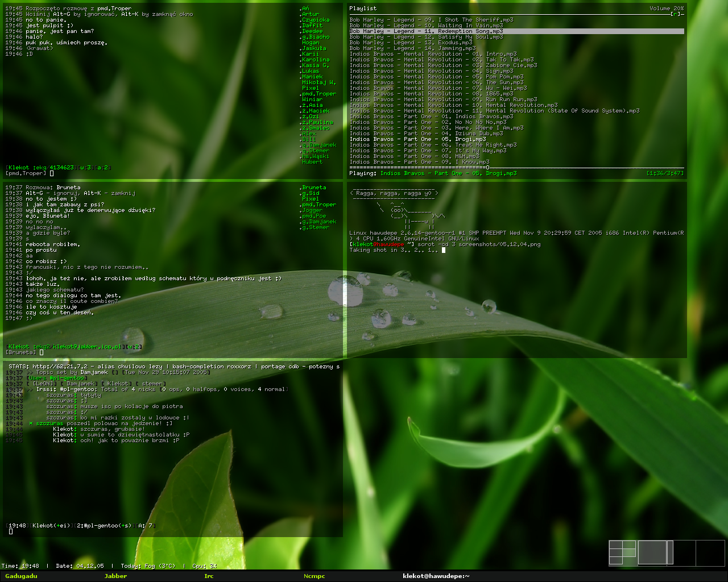The image size is (728, 582).
Task: Select contact Hubert in Gadu-Gadu list
Action: 312,162
